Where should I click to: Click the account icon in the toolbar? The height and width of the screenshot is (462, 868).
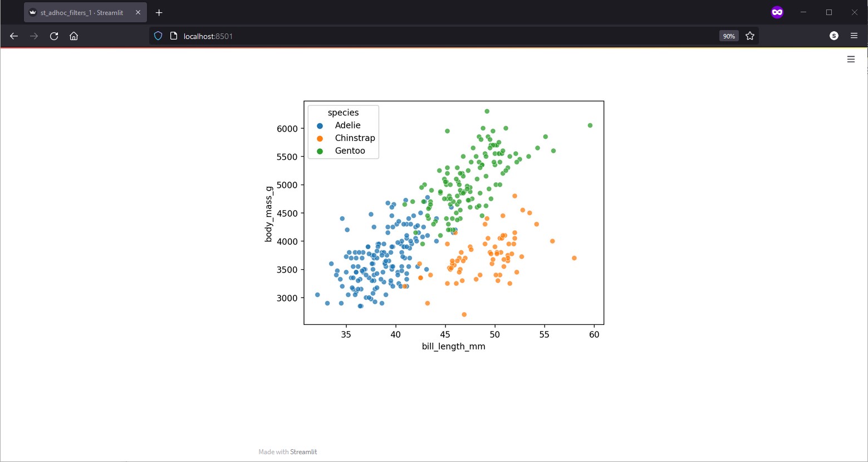833,35
